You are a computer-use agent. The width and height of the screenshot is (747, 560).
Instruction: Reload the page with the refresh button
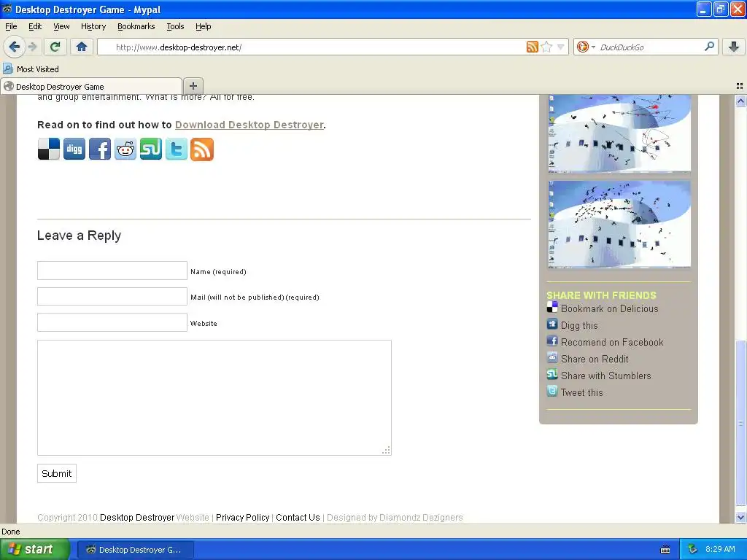point(55,47)
